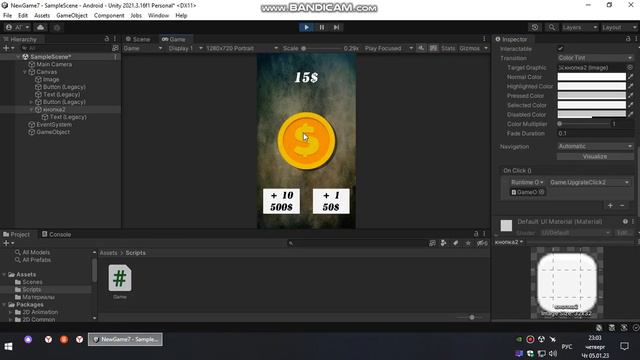Open the 1280x720 Portrait resolution dropdown
This screenshot has height=360, width=640.
pos(242,48)
